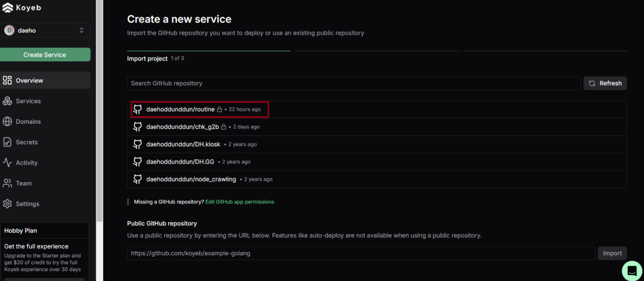Open Overview in the sidebar
Screen dimensions: 644x281
45,81
